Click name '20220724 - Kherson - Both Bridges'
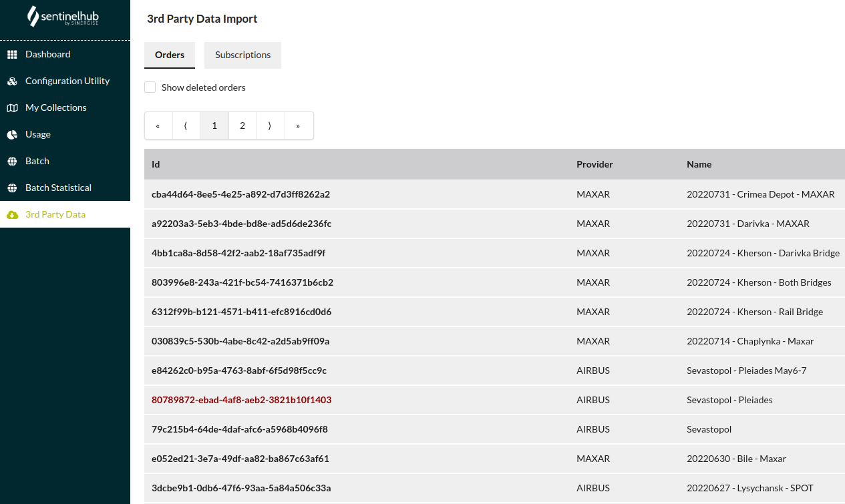The image size is (845, 504). pyautogui.click(x=759, y=282)
